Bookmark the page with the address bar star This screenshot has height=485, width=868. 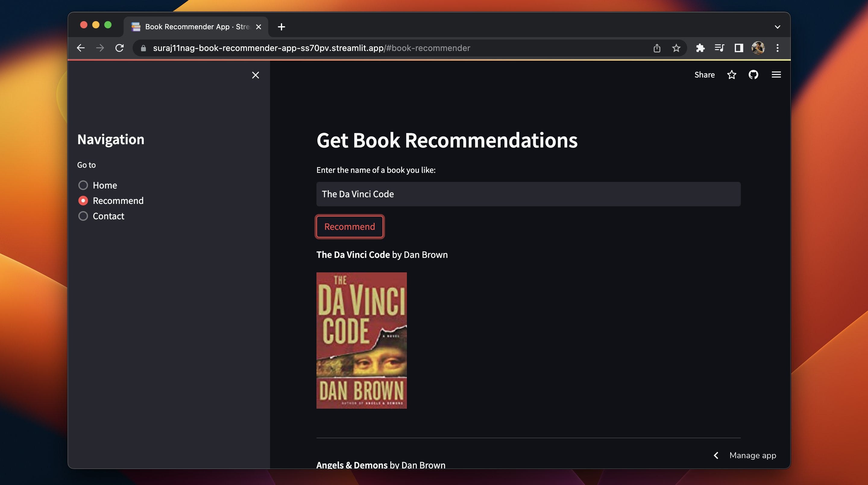(676, 48)
